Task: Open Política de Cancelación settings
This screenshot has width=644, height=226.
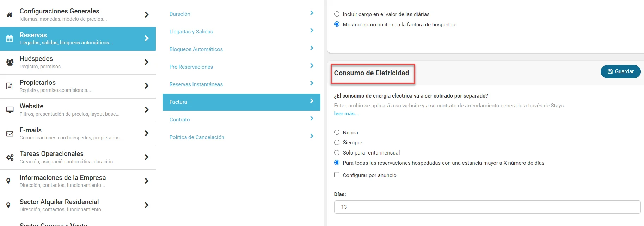Action: pyautogui.click(x=197, y=137)
